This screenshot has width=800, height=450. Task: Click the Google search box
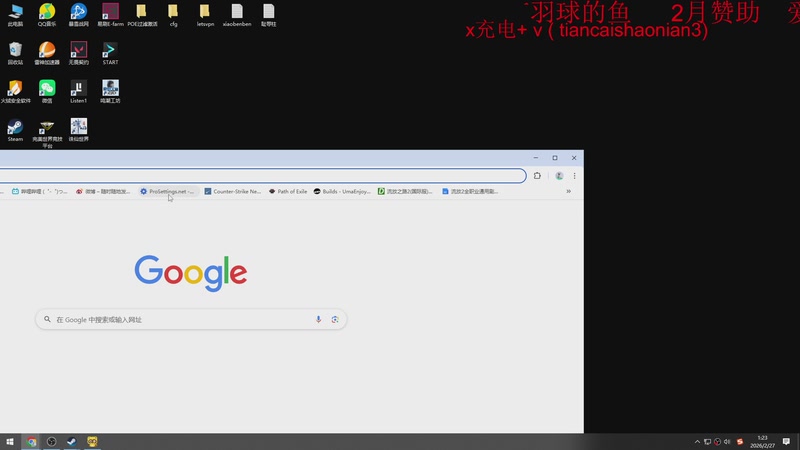coord(191,319)
